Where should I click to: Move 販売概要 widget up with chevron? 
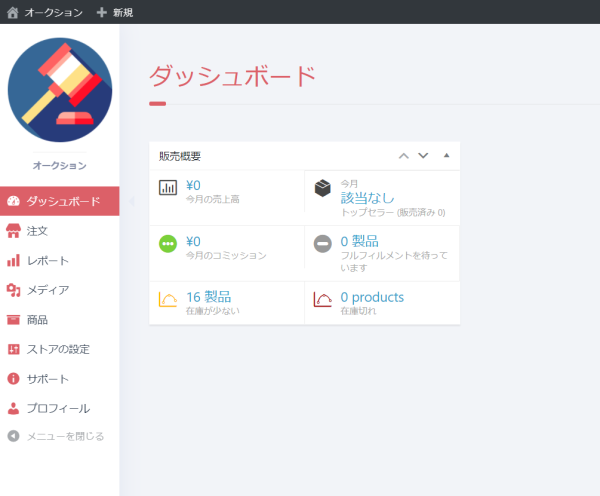click(x=404, y=156)
